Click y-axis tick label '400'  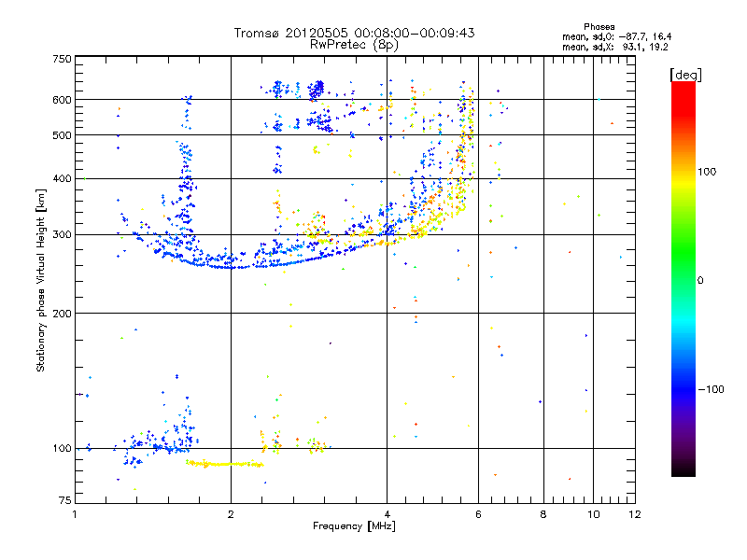[x=62, y=178]
